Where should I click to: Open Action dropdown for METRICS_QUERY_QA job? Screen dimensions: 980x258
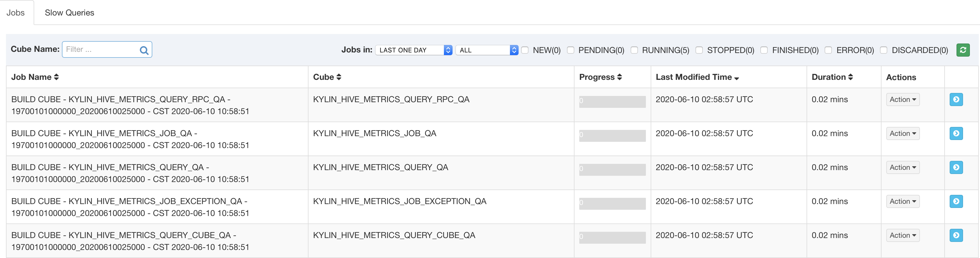click(x=903, y=167)
